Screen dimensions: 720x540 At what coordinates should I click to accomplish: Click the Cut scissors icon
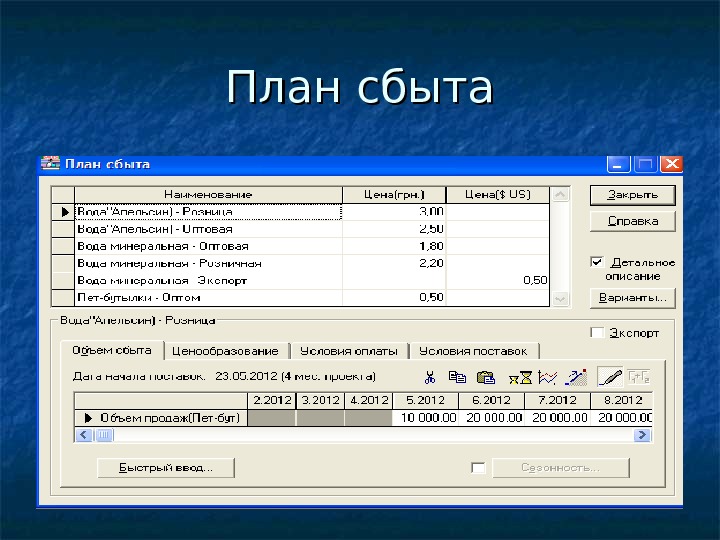(430, 377)
